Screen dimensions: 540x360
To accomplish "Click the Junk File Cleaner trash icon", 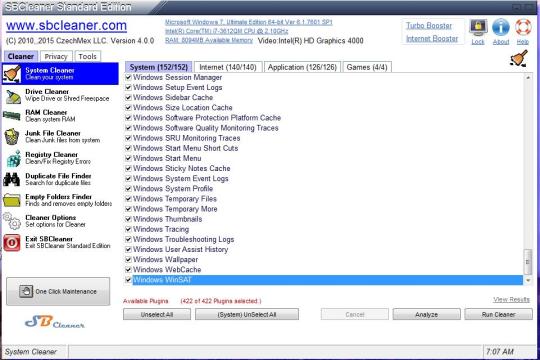I will click(x=12, y=137).
